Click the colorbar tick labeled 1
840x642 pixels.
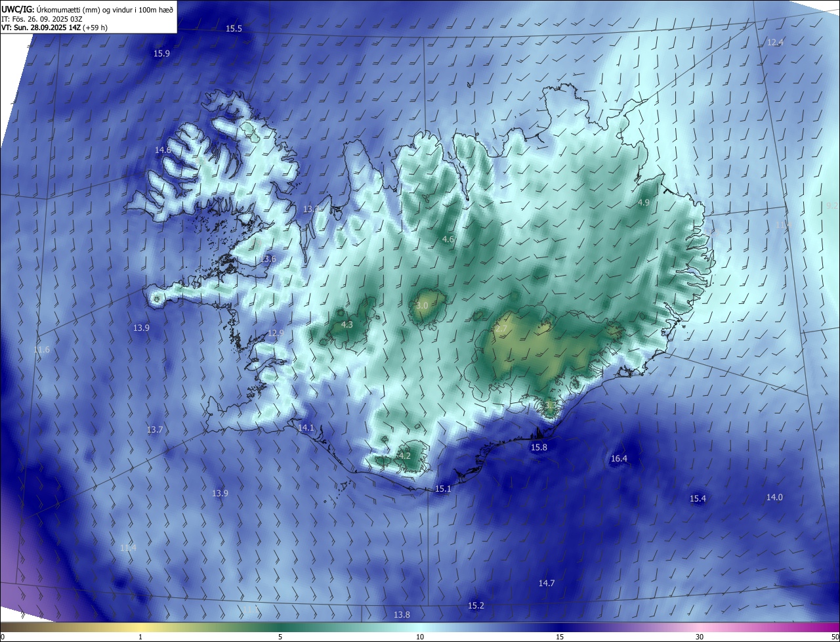tap(140, 637)
